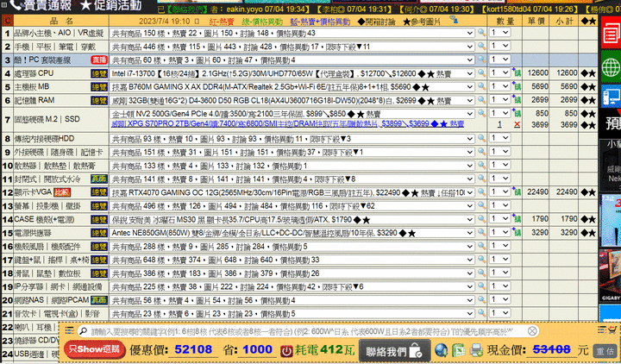Click magnifier icon in 顯示卡VGA row
Image resolution: width=621 pixels, height=364 pixels.
(481, 192)
